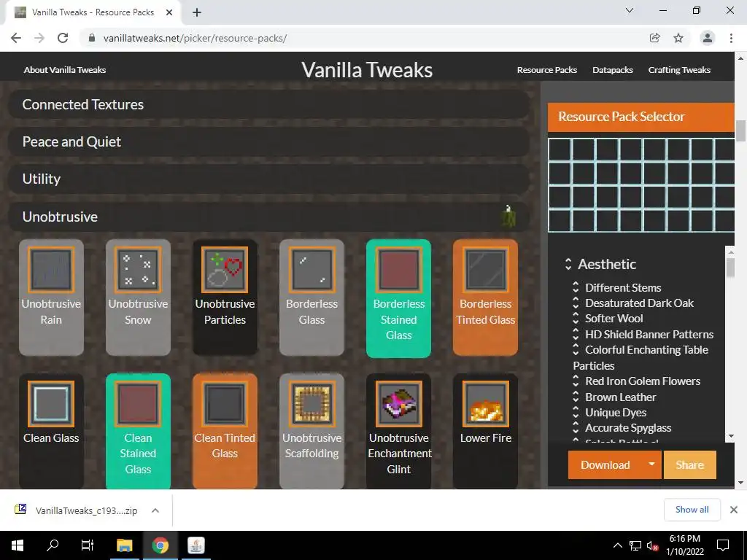747x560 pixels.
Task: Select the Lower Fire pack icon
Action: 485,404
